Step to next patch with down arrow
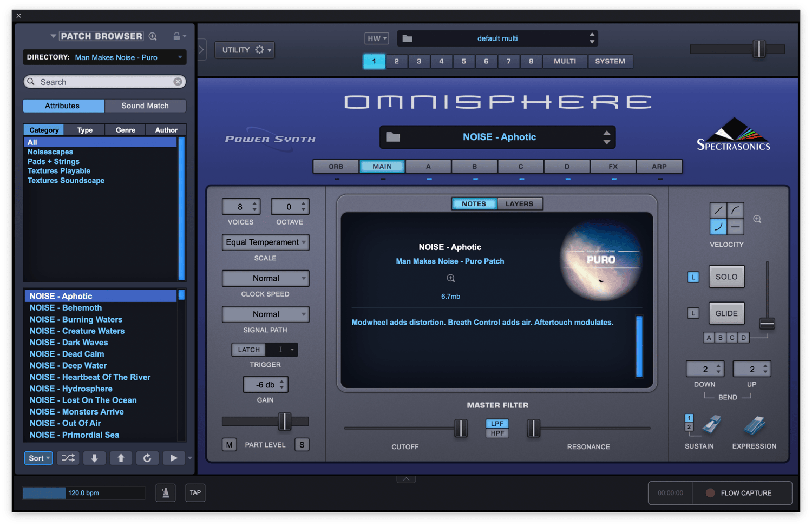The height and width of the screenshot is (526, 812). click(94, 458)
